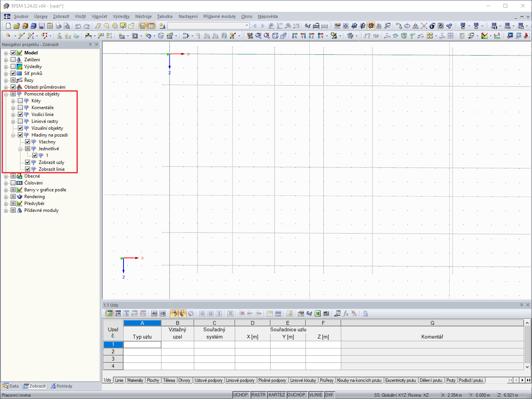The height and width of the screenshot is (399, 532).
Task: Open the formula editor fx icon
Action: pyautogui.click(x=346, y=313)
